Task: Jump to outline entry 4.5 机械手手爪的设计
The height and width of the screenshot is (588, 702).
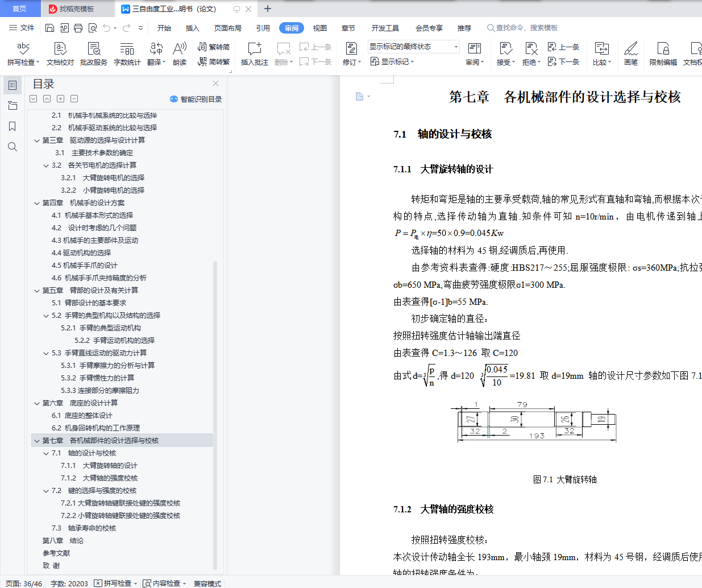Action: 85,266
